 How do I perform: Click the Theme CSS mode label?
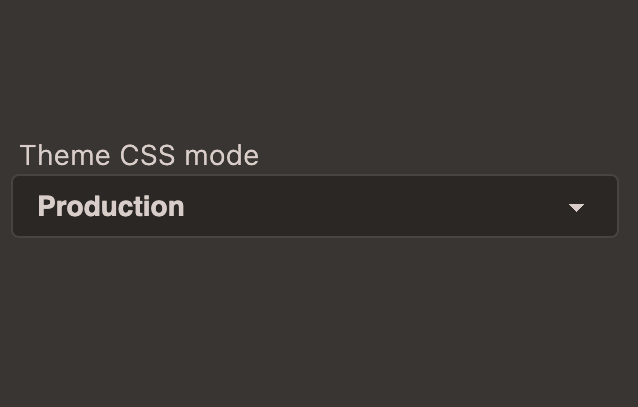139,156
